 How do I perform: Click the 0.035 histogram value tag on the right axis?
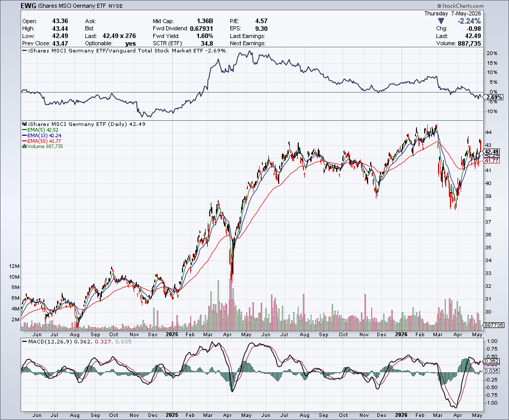coord(492,371)
